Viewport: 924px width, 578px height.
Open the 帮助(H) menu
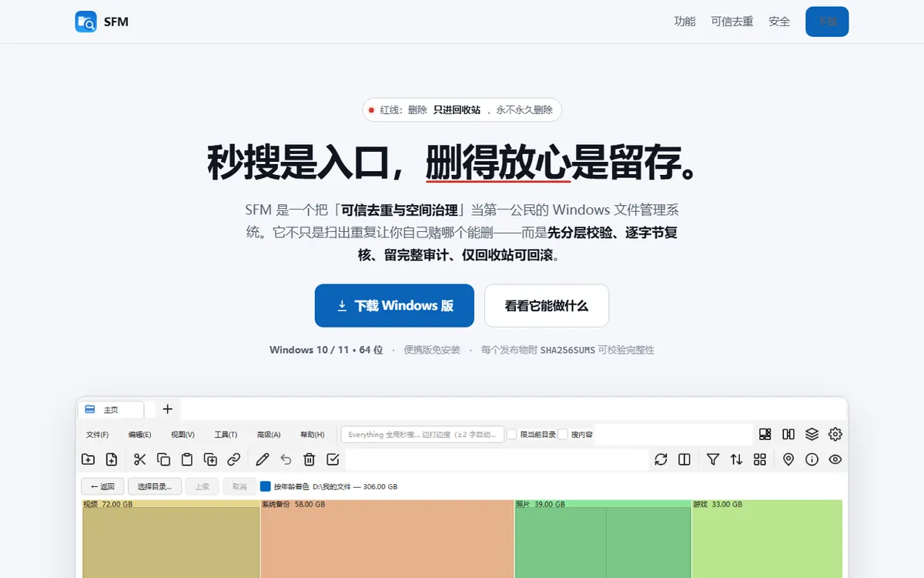(x=312, y=435)
